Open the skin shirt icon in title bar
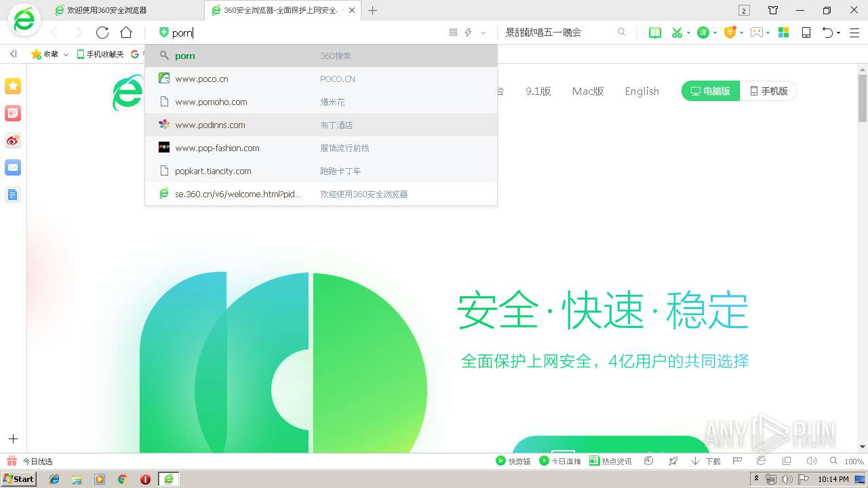Screen dimensions: 868x488 (x=773, y=10)
